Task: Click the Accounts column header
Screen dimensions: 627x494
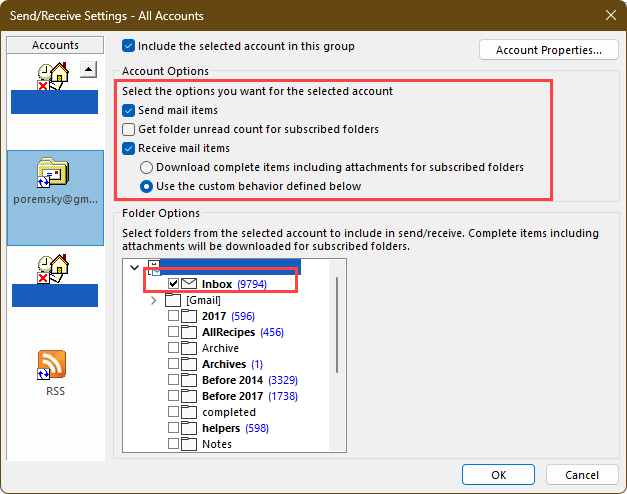Action: tap(55, 45)
